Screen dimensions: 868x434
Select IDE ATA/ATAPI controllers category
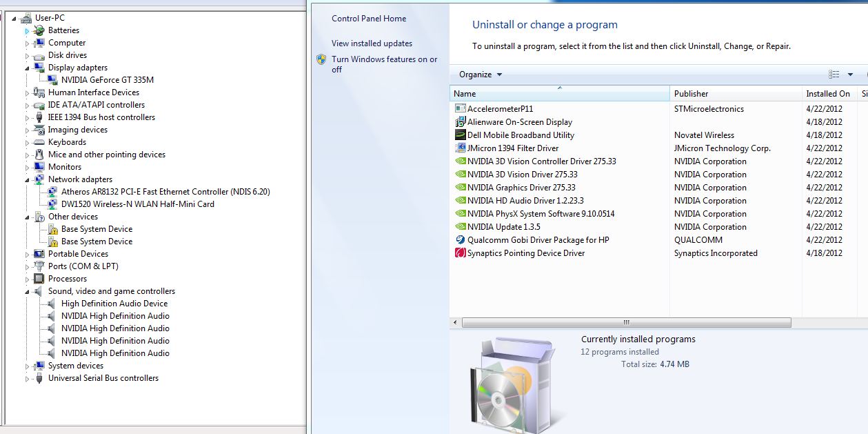tap(97, 105)
